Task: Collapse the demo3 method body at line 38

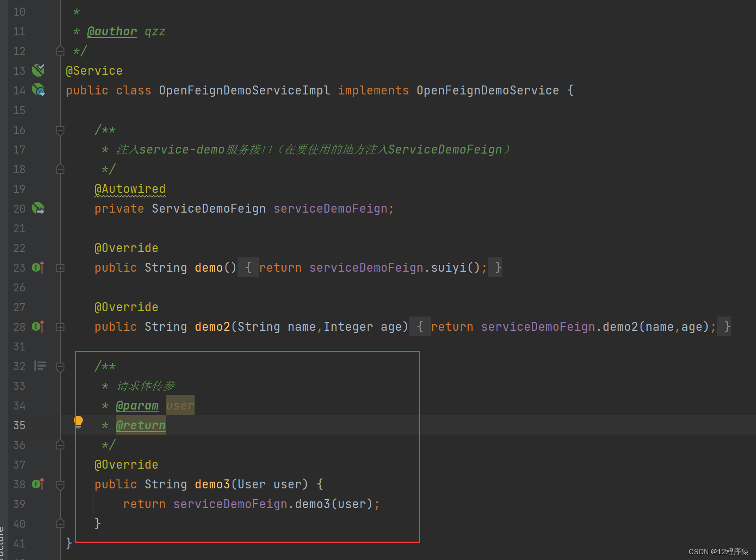Action: [60, 485]
